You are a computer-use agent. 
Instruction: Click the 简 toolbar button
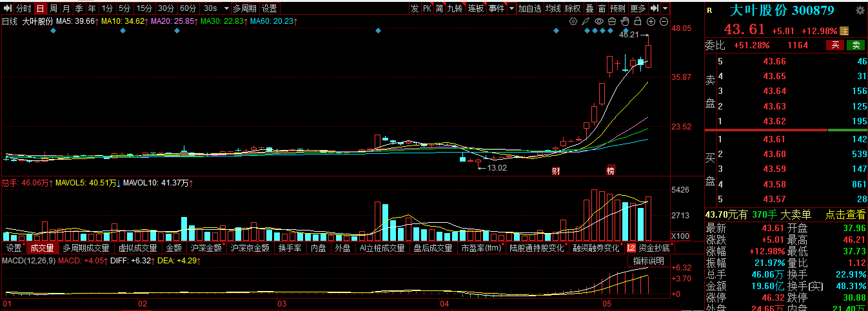coord(439,8)
